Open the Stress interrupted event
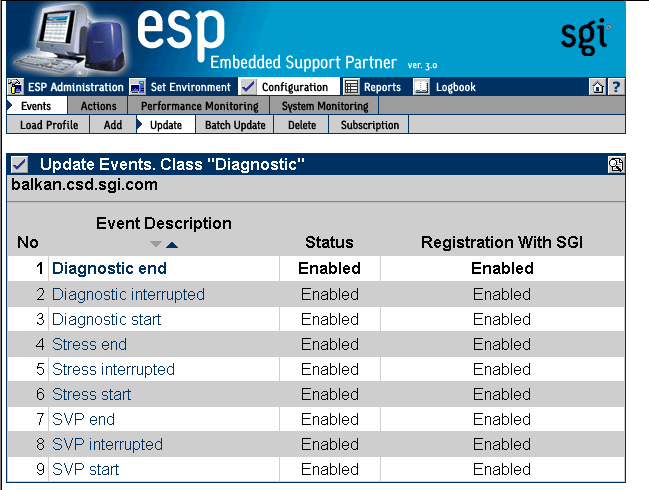Image resolution: width=649 pixels, height=490 pixels. [x=113, y=369]
